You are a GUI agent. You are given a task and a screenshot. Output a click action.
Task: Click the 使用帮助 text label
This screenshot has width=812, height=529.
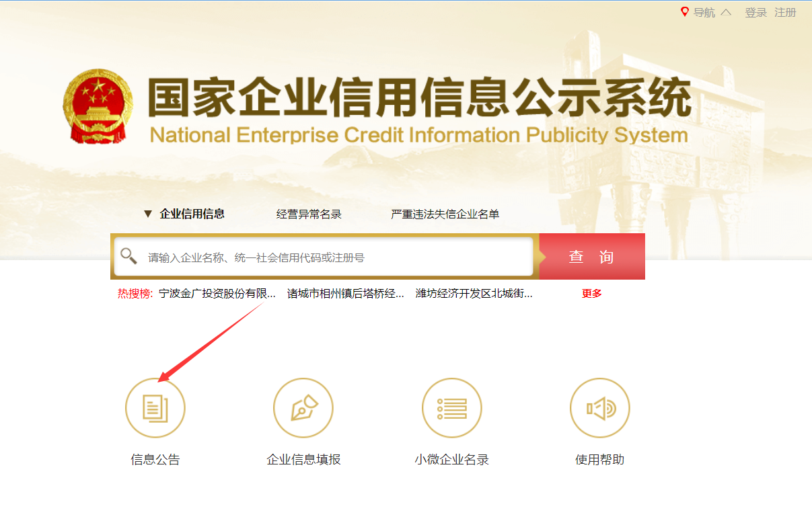(x=599, y=460)
